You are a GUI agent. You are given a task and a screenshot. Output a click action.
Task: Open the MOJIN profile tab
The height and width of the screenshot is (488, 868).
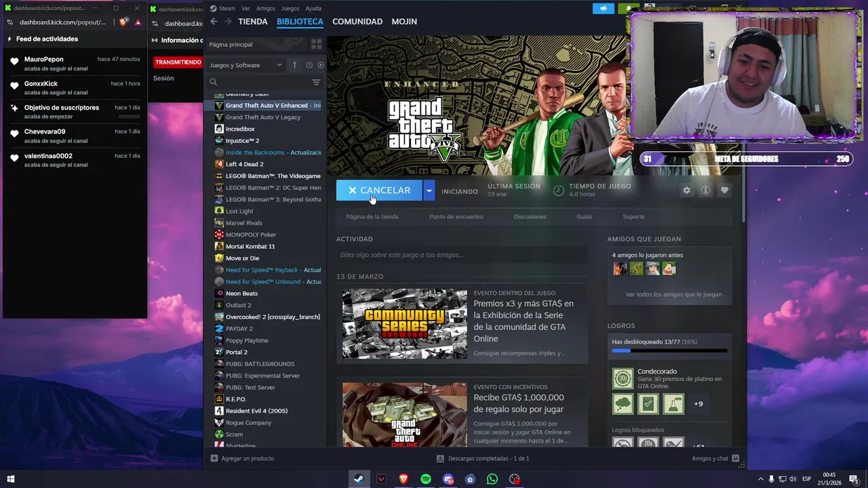[404, 22]
